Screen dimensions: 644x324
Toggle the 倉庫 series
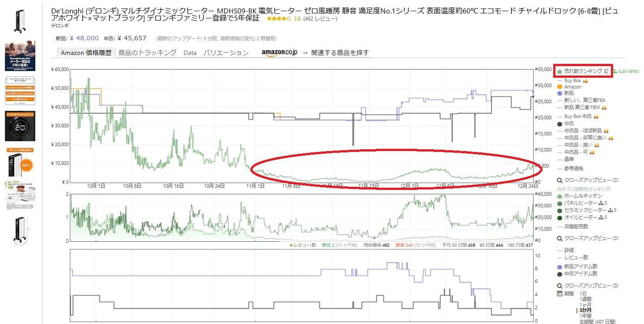click(565, 159)
